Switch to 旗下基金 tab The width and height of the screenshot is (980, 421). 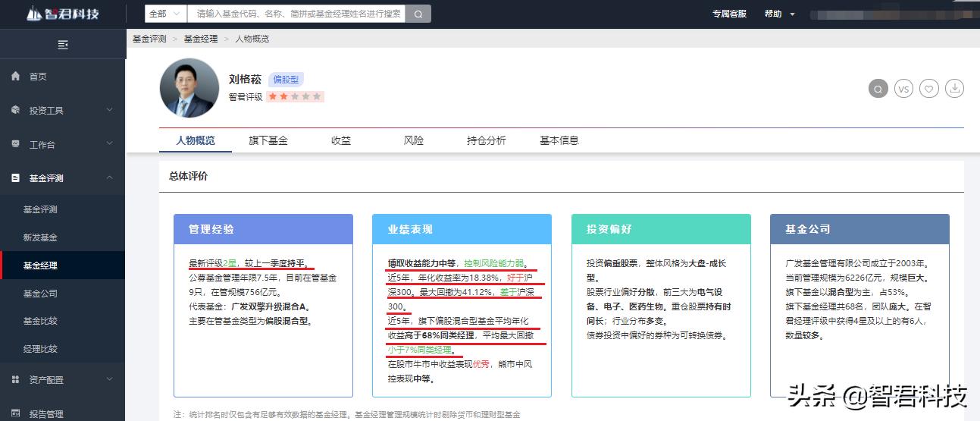click(268, 140)
